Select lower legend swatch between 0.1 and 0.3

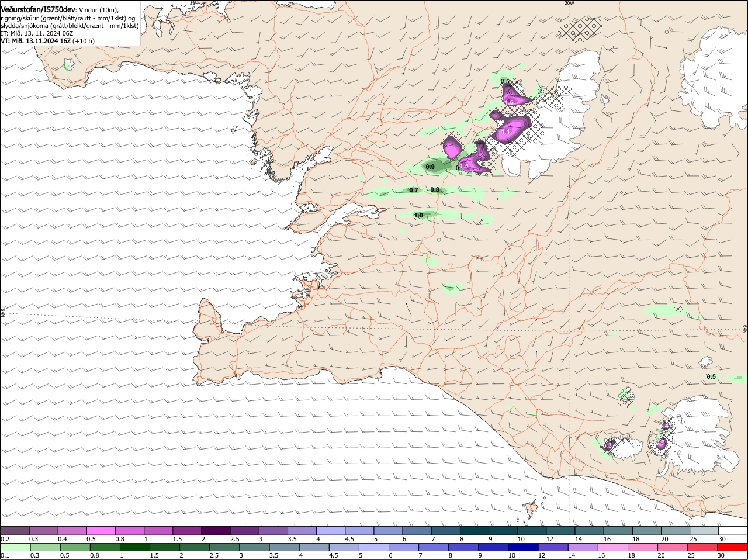click(x=15, y=547)
